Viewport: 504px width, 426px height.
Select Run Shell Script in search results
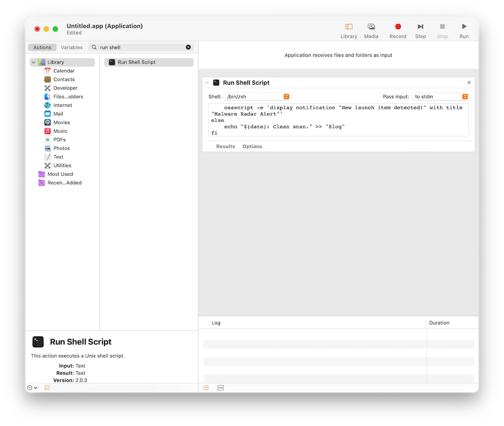pos(149,62)
